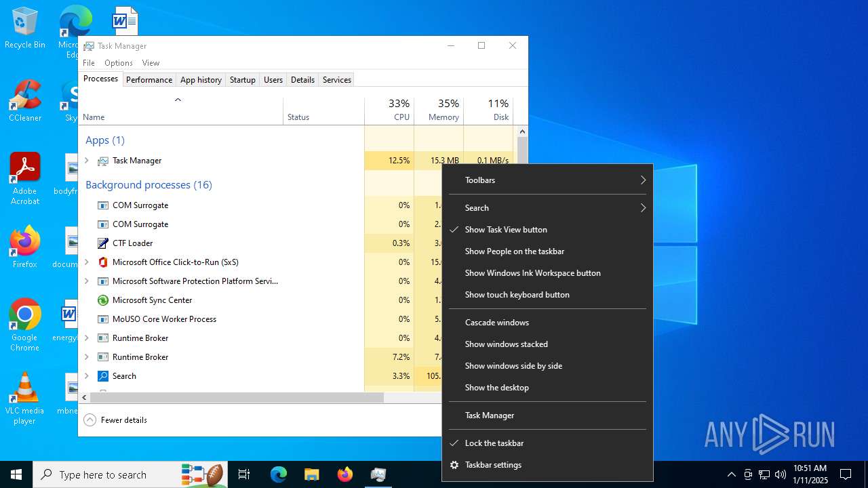
Task: Enable Show People on the taskbar
Action: 547,251
